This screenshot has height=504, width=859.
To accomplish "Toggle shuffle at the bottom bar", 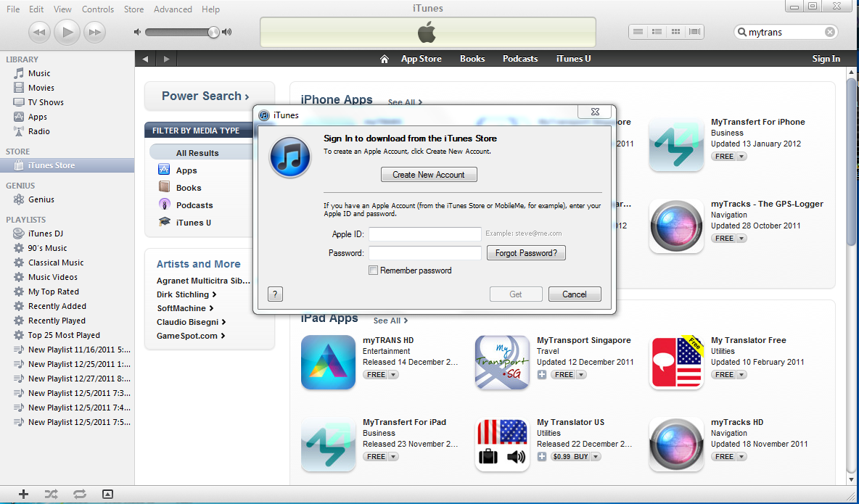I will coord(51,494).
